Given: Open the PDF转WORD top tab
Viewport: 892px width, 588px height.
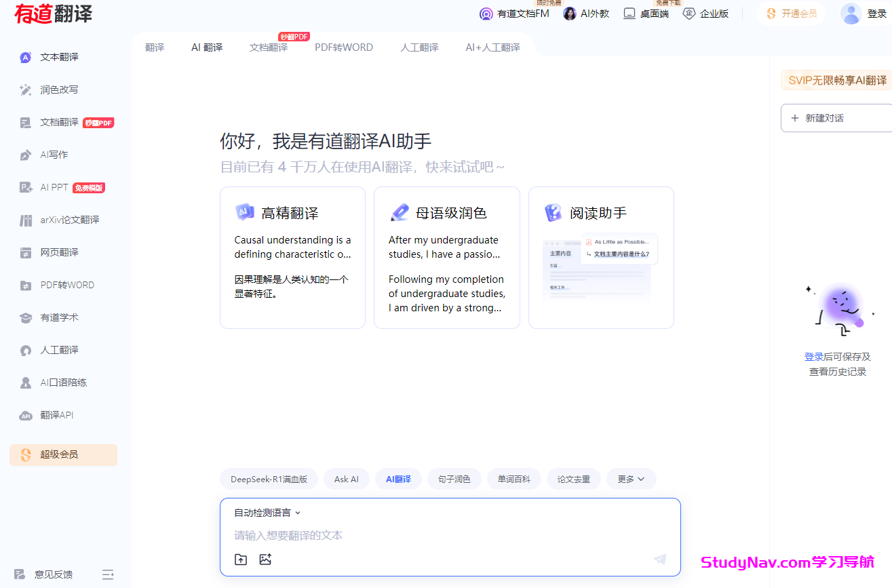Looking at the screenshot, I should 344,47.
